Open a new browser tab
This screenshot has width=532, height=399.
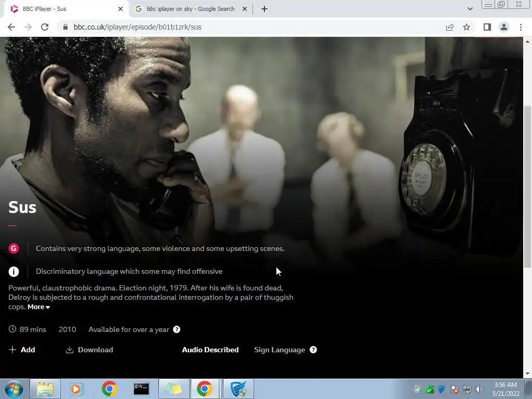pyautogui.click(x=264, y=9)
